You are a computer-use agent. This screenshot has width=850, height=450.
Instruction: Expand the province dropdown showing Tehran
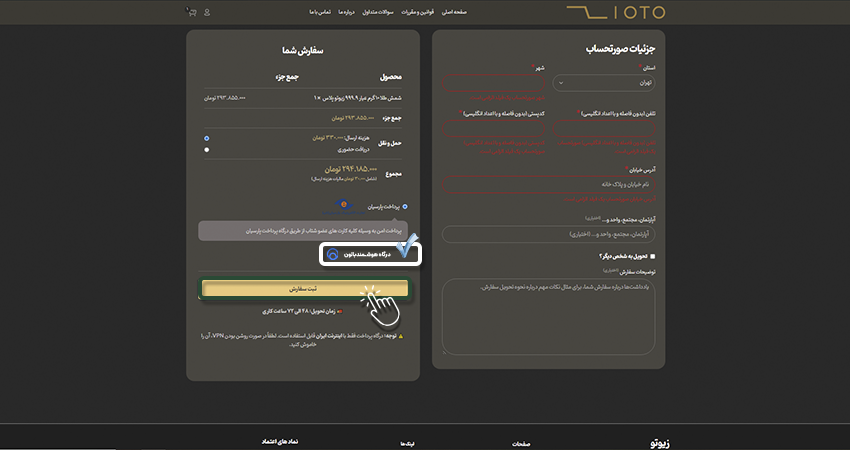[603, 83]
